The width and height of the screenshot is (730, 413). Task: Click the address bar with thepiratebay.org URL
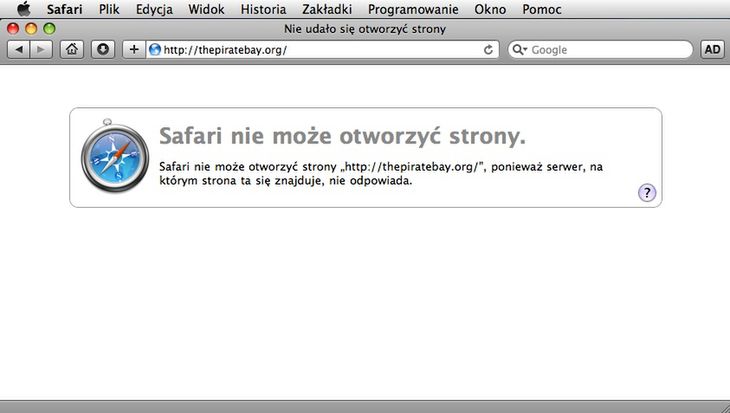pos(322,49)
